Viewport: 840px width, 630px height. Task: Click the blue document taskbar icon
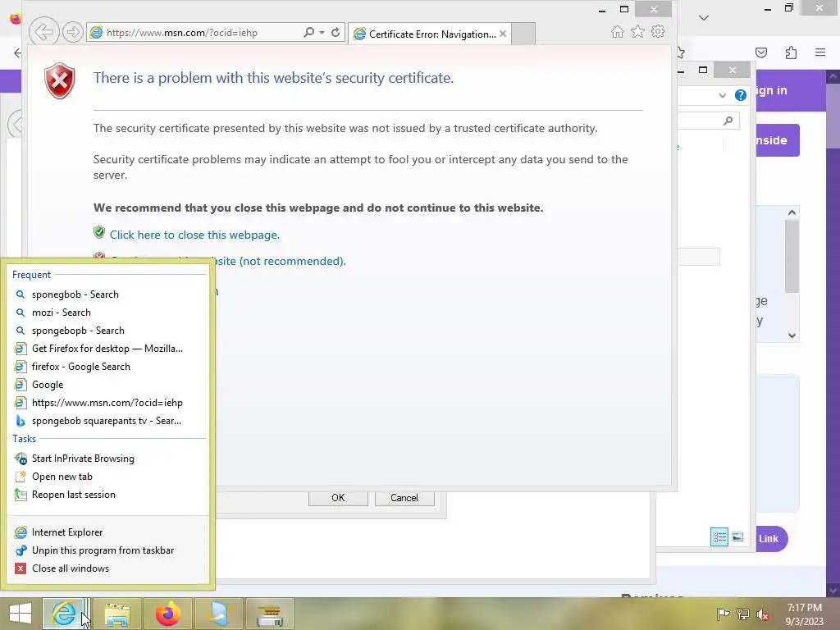coord(218,614)
